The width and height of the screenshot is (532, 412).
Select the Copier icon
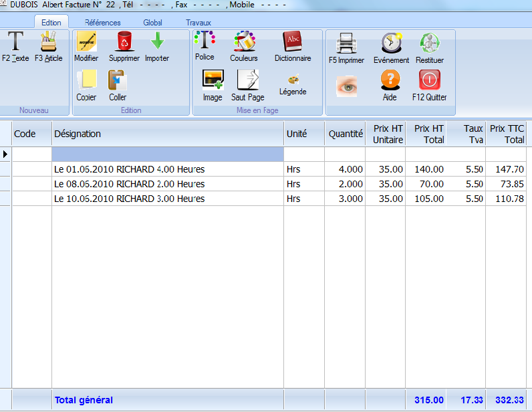point(86,81)
